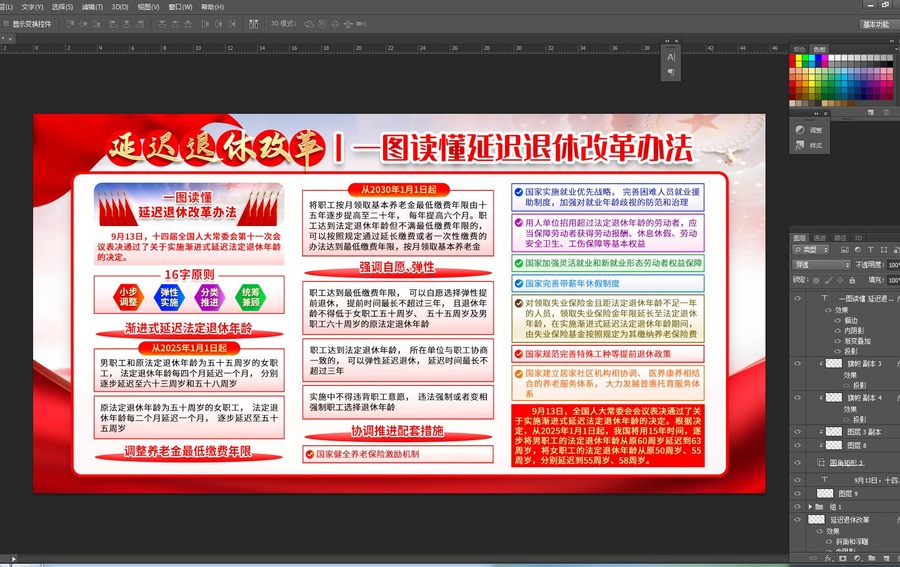Screen dimensions: 900x567
Task: Expand the 组 1 layer group
Action: [x=810, y=507]
